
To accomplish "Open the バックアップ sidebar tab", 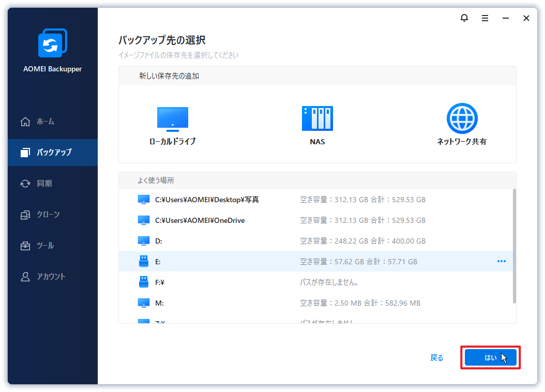I will click(53, 153).
